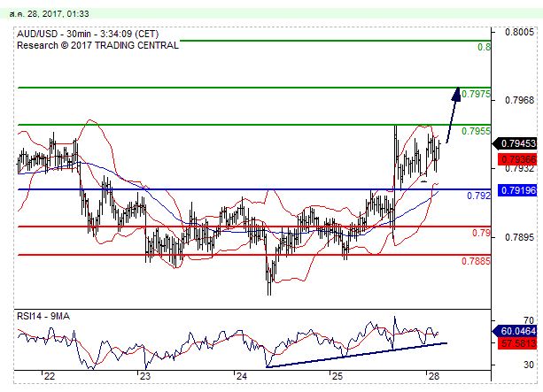543x392 pixels.
Task: Click the 'RSI14 - 9MA' indicator label
Action: [43, 316]
